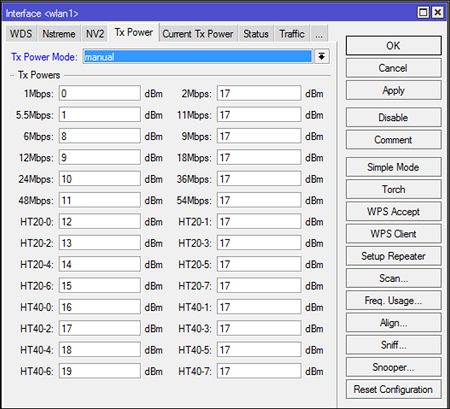The width and height of the screenshot is (450, 409).
Task: Start the Snooper tool
Action: [x=393, y=367]
